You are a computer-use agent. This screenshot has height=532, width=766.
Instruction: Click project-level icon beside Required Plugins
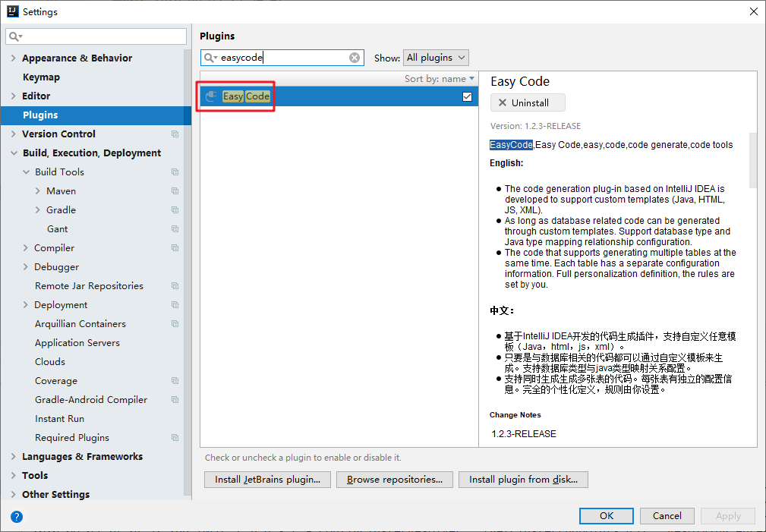pyautogui.click(x=175, y=438)
